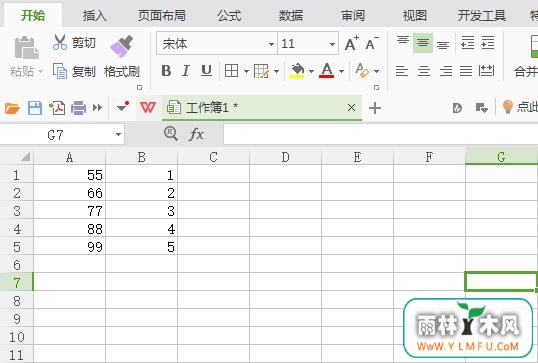538x363 pixels.
Task: Click the draw border table icon
Action: coord(261,71)
